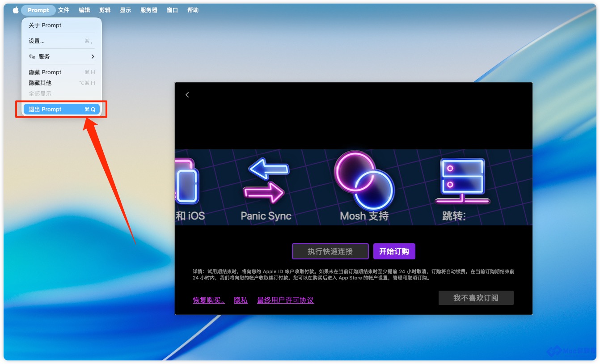Screen dimensions: 600x364
Task: Click the Mosh 支持 circles icon
Action: (364, 180)
